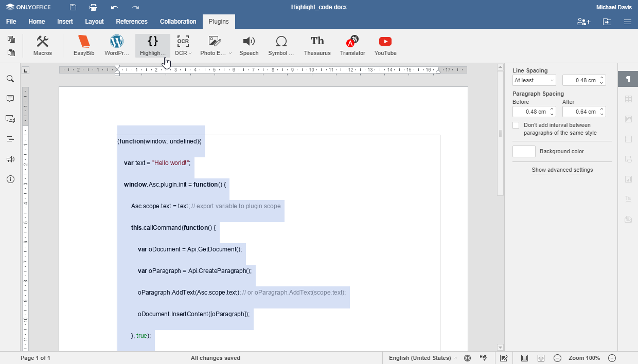Screen dimensions: 638x364
Task: Click the Page 1 of 1 indicator
Action: [36, 358]
